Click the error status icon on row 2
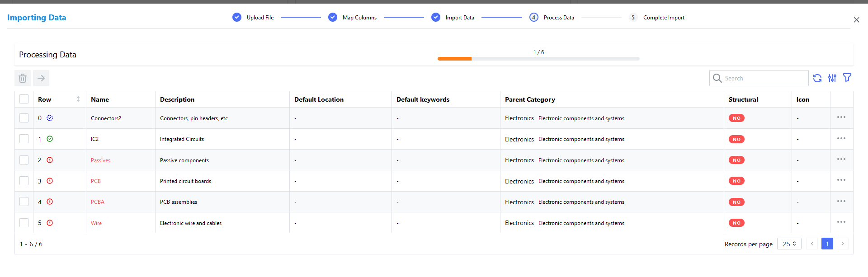This screenshot has width=868, height=277. pyautogui.click(x=50, y=160)
